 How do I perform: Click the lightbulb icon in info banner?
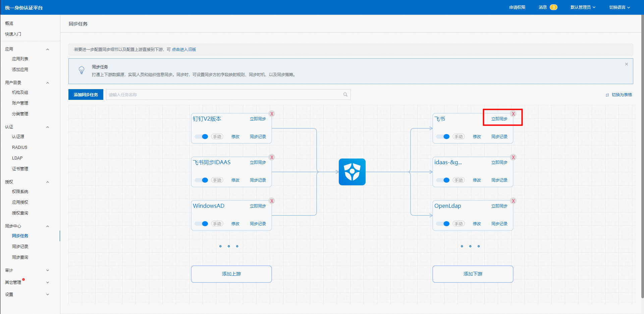point(82,70)
